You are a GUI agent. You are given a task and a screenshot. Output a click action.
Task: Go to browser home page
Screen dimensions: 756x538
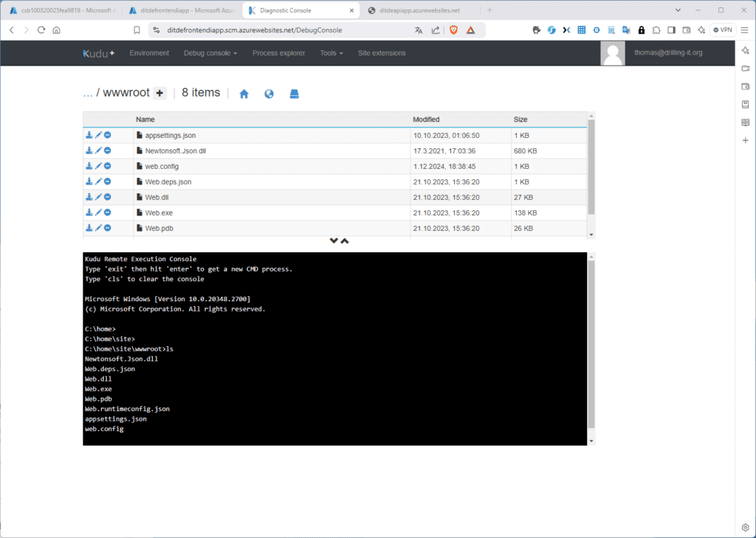point(56,30)
